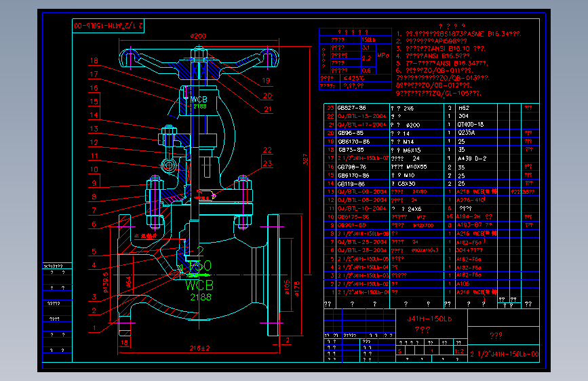
Task: Select material A439 D-2 cell
Action: (472, 159)
